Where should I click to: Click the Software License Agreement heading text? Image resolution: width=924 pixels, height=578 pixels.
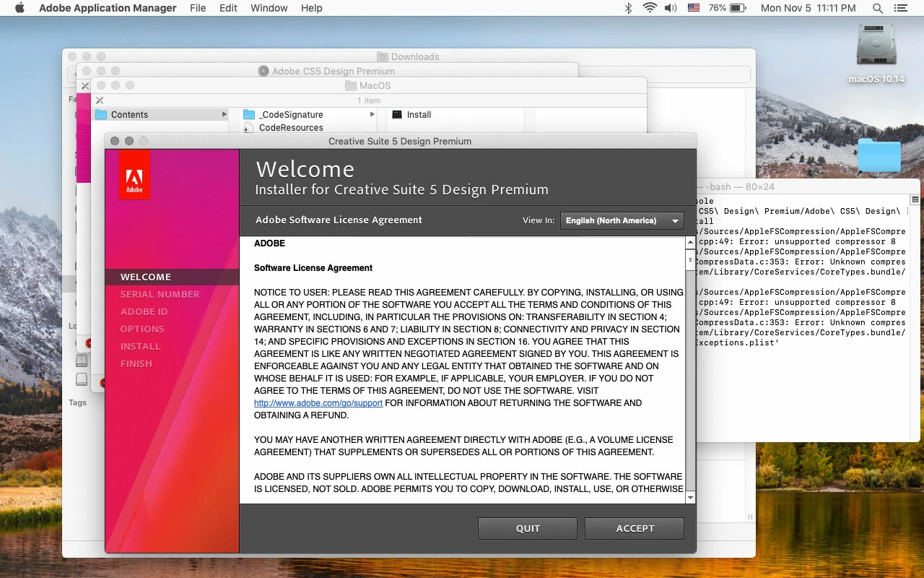[313, 268]
